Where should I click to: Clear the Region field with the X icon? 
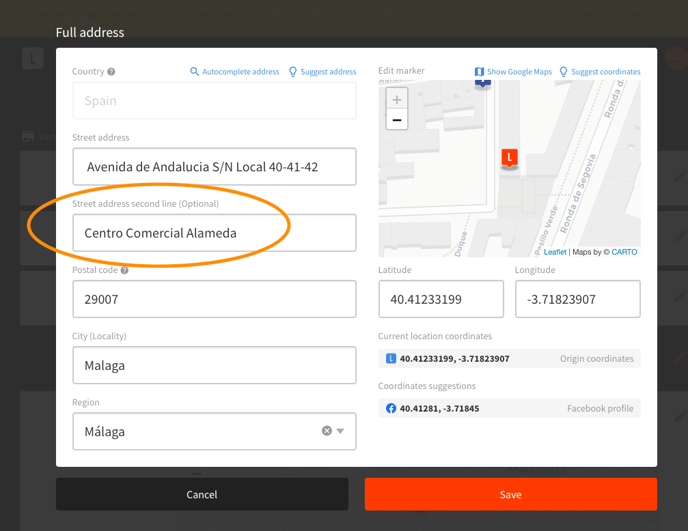[x=326, y=431]
